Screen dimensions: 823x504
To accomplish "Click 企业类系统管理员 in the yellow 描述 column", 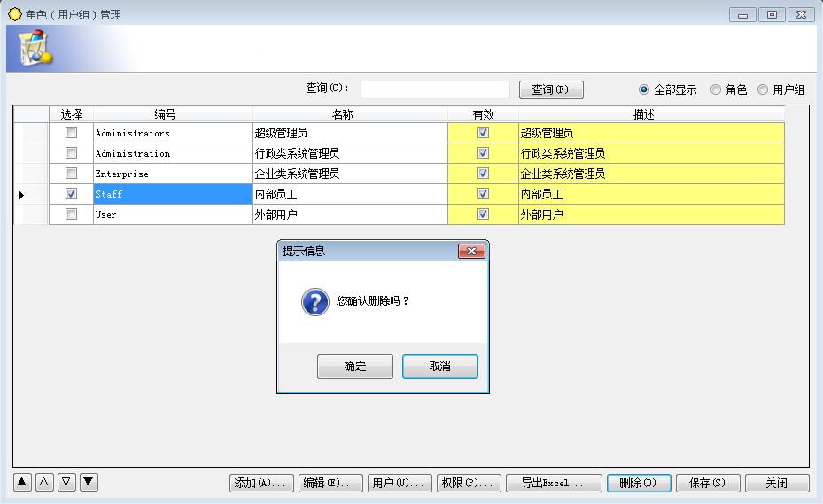I will coord(651,174).
